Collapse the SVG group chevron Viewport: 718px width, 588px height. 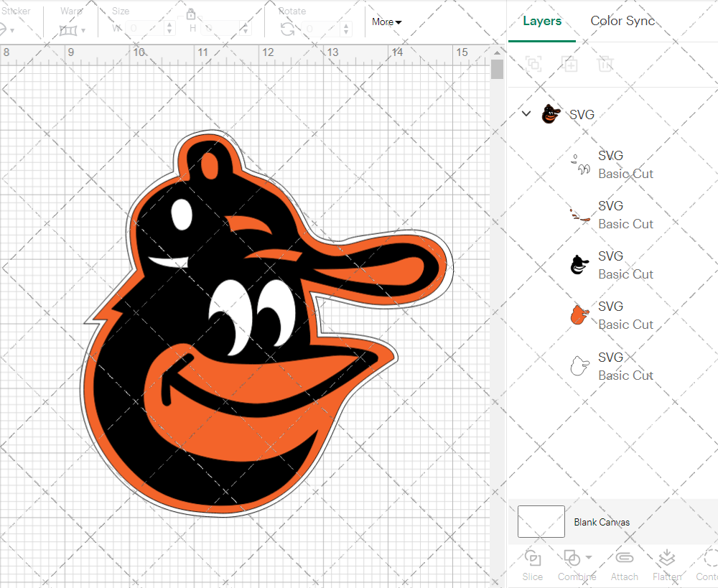coord(526,113)
